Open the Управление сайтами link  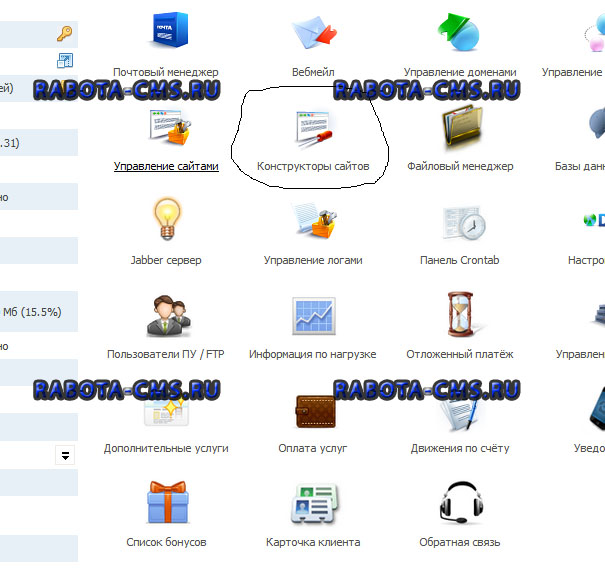click(166, 166)
